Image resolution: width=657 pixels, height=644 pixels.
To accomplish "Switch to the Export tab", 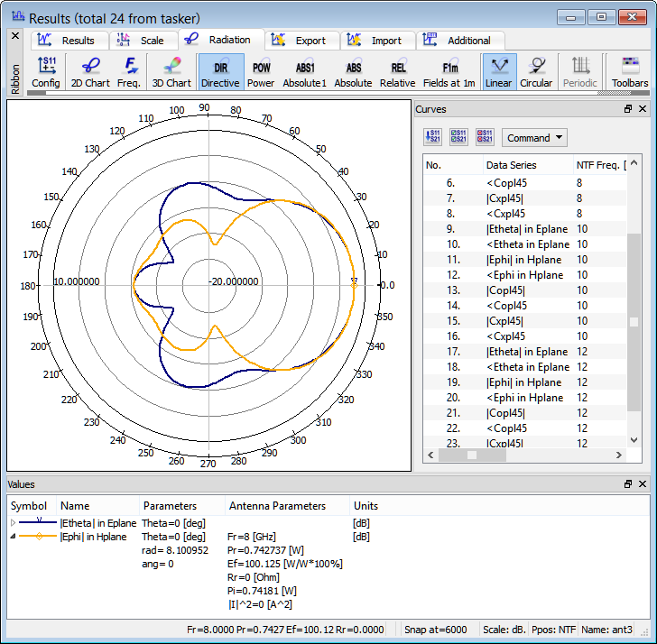I will (302, 41).
